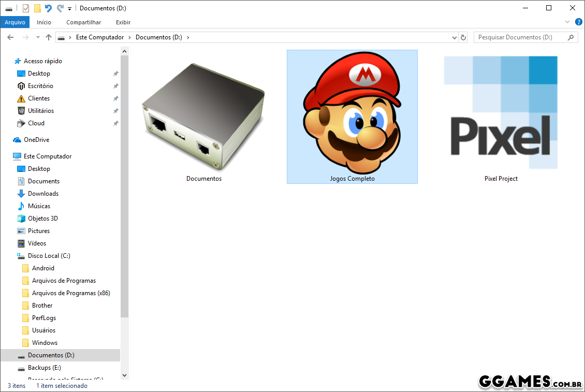Open the PerfLogs folder
Image resolution: width=585 pixels, height=392 pixels.
tap(43, 318)
